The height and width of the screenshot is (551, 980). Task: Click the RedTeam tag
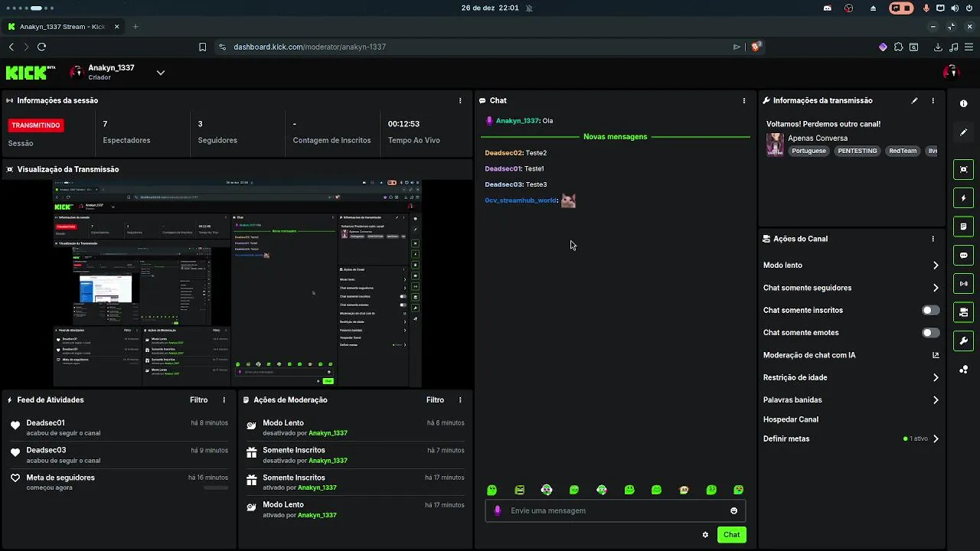[902, 151]
